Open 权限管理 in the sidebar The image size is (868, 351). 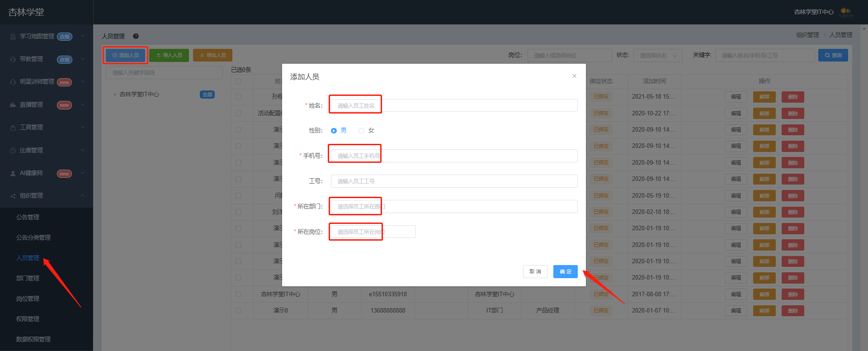click(28, 319)
